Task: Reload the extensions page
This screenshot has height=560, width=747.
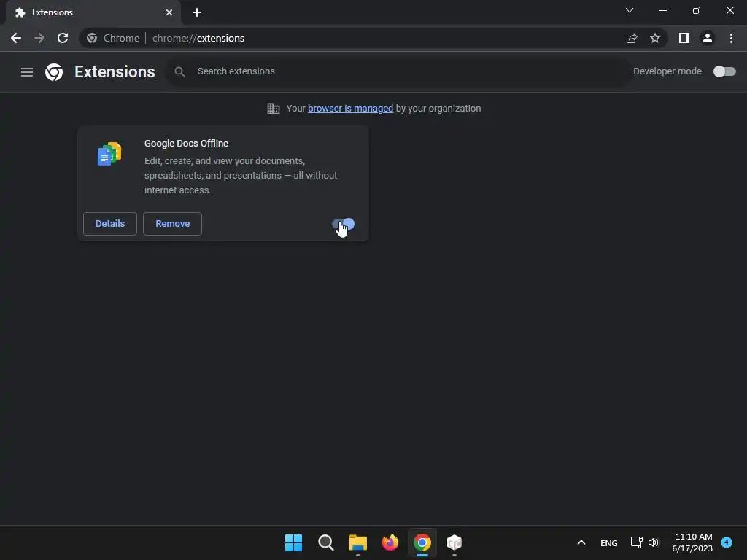Action: (63, 38)
